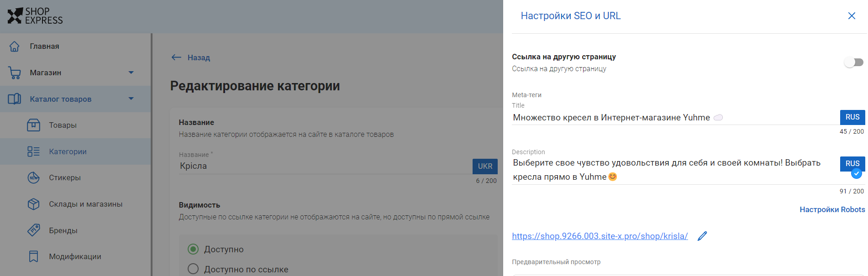The height and width of the screenshot is (276, 868).
Task: Open Склады и магазины page
Action: click(75, 204)
